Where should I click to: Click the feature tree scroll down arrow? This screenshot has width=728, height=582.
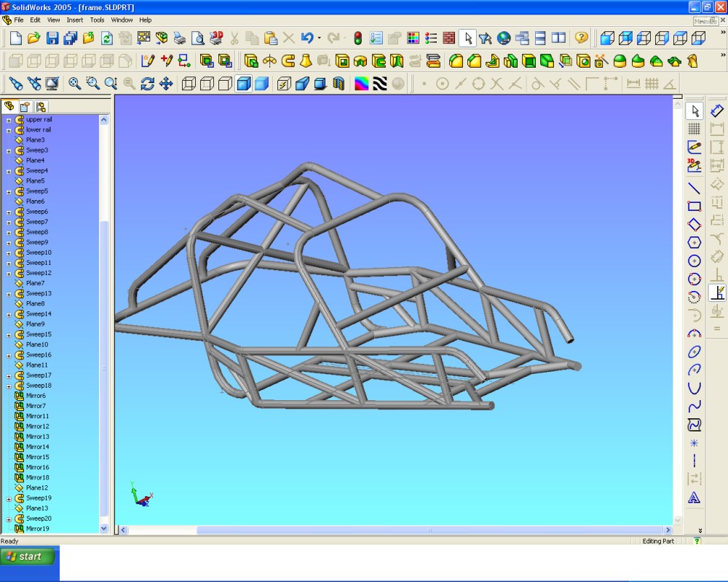[103, 528]
